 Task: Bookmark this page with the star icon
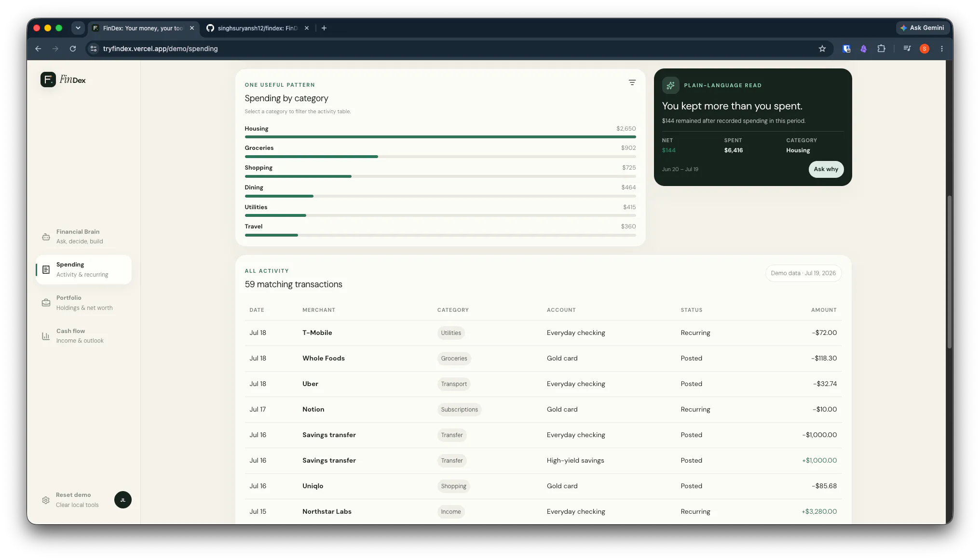click(822, 49)
